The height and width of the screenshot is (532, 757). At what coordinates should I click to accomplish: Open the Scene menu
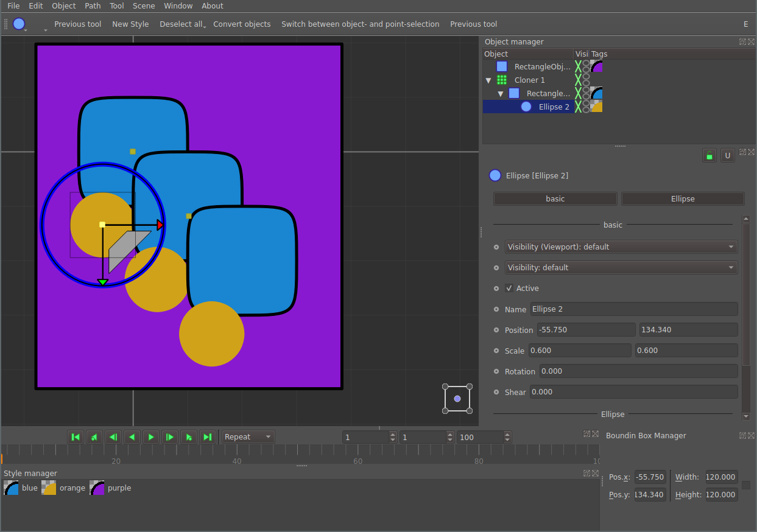[x=144, y=5]
